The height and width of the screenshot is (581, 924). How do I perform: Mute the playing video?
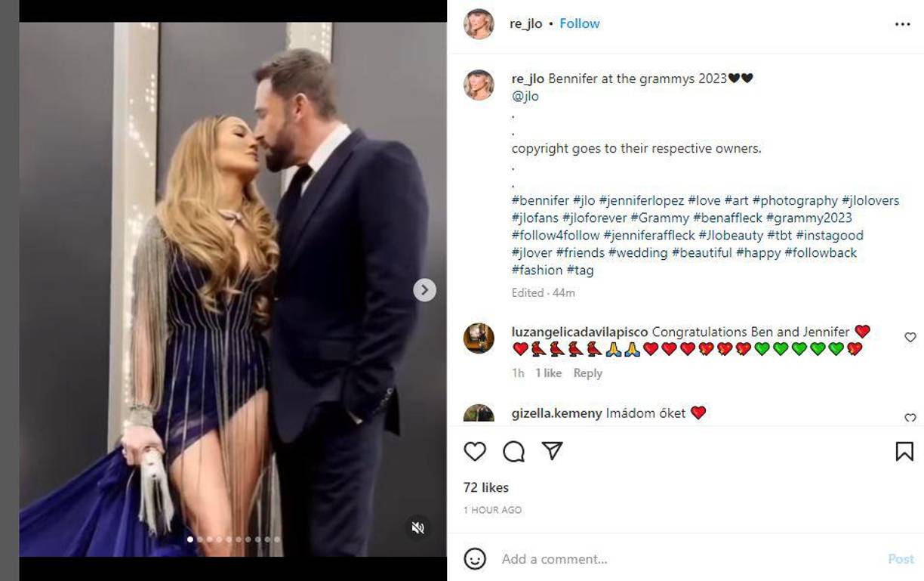[417, 528]
